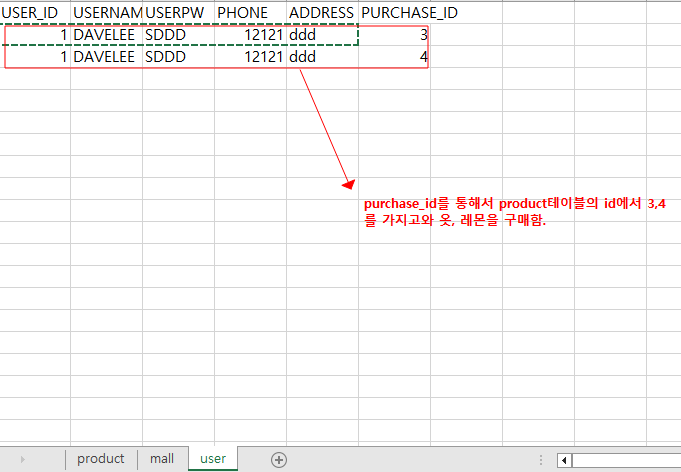Select ddd address in purchase 3 row
This screenshot has width=681, height=472.
[x=322, y=35]
